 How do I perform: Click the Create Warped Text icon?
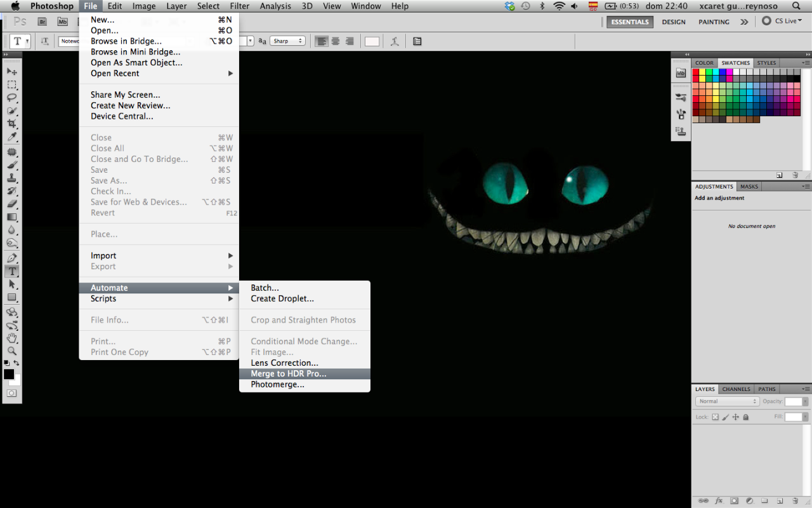point(395,41)
